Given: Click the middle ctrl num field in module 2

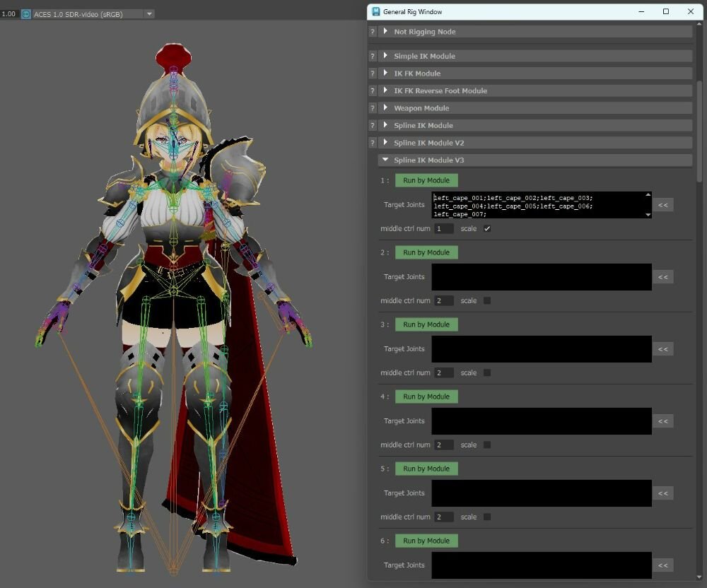Looking at the screenshot, I should [444, 301].
